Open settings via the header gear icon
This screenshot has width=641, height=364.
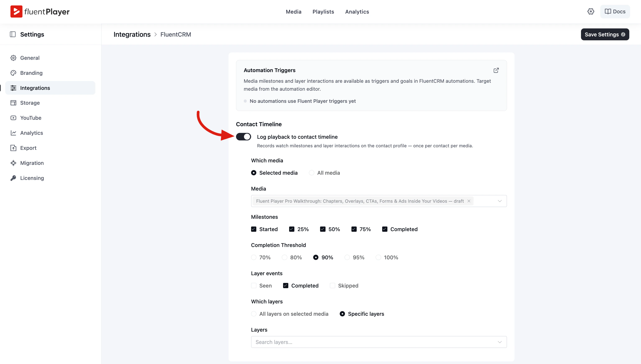click(x=591, y=11)
